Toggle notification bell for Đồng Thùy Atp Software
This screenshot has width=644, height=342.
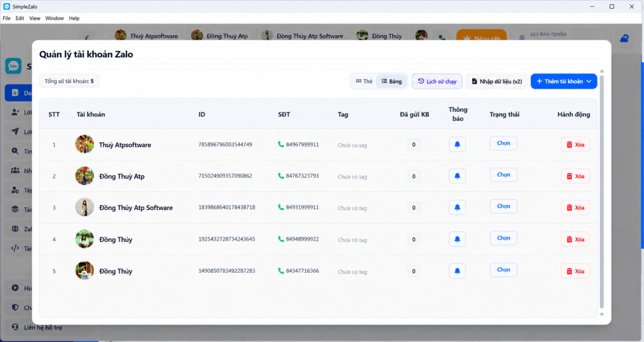[457, 207]
